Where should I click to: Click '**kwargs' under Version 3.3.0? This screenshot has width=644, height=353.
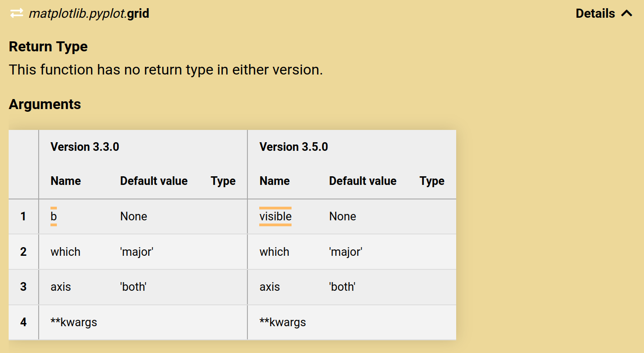coord(74,323)
